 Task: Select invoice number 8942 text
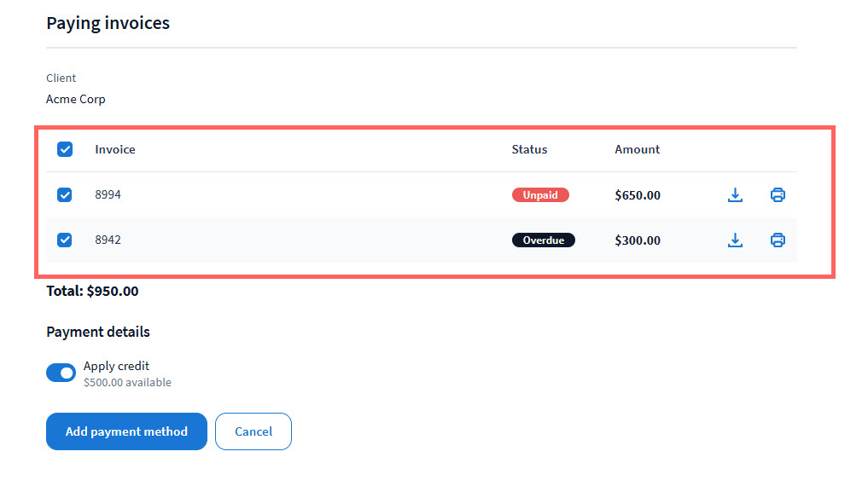108,240
